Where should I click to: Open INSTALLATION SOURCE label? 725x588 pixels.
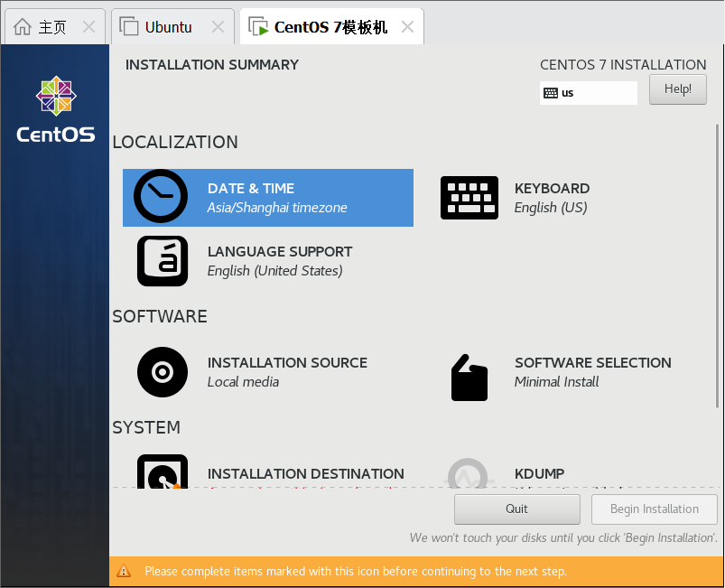pyautogui.click(x=287, y=363)
